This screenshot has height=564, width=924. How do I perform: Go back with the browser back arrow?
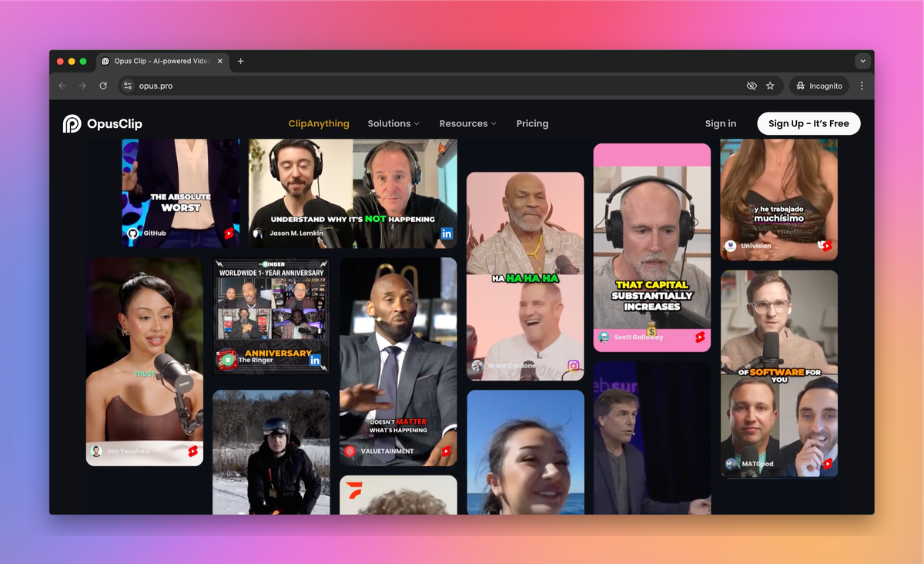pos(62,86)
